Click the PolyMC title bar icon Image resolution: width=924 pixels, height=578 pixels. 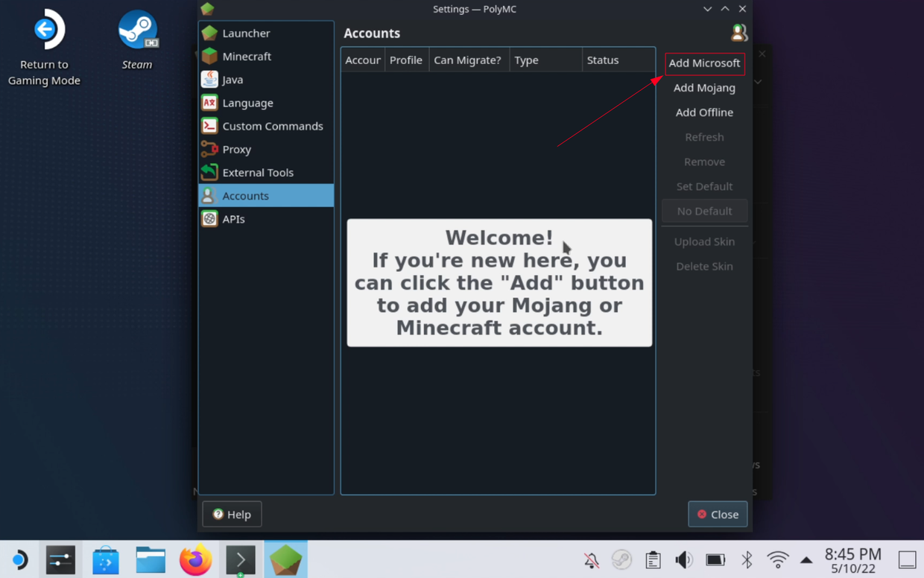click(x=207, y=9)
